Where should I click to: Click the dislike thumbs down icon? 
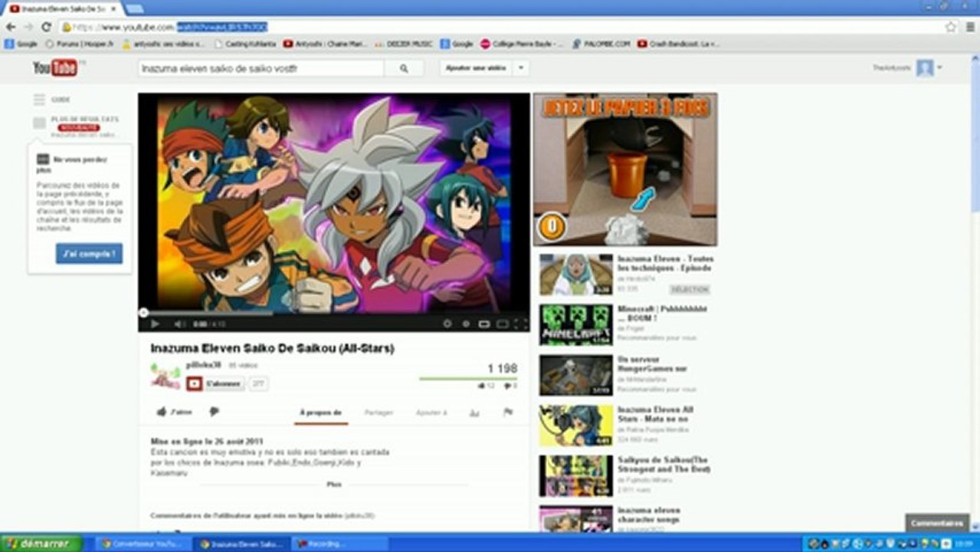click(x=215, y=412)
